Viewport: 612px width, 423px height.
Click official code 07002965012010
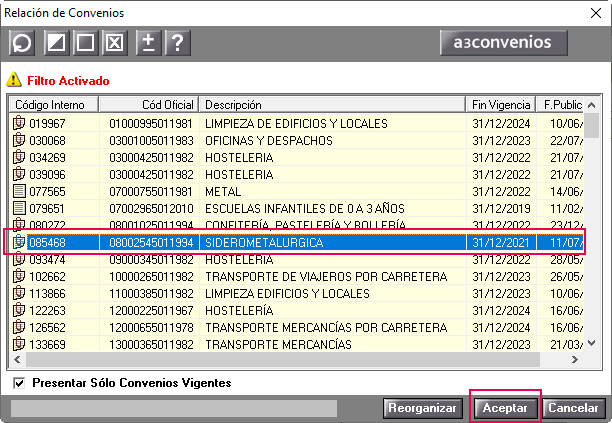coord(151,208)
